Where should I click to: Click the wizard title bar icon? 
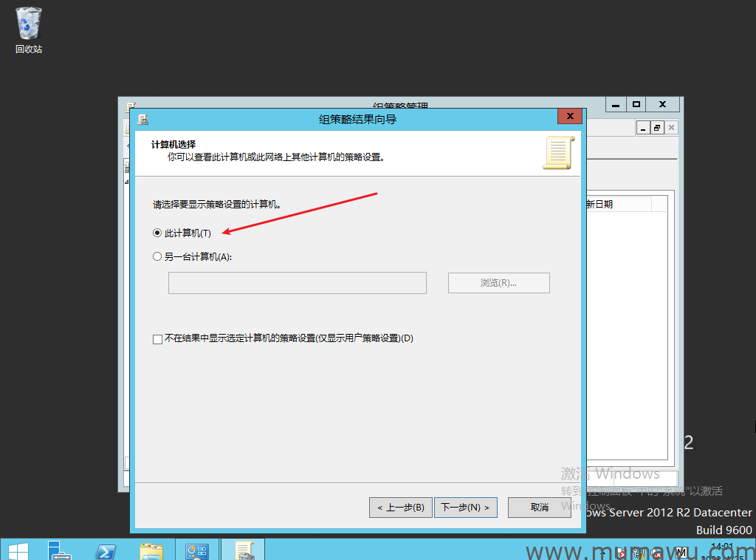point(142,118)
